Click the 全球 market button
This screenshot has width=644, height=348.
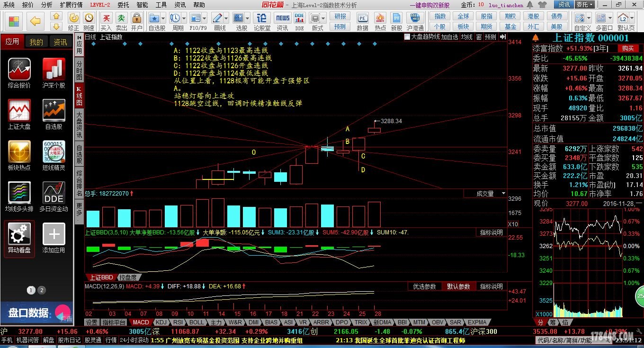pyautogui.click(x=464, y=16)
